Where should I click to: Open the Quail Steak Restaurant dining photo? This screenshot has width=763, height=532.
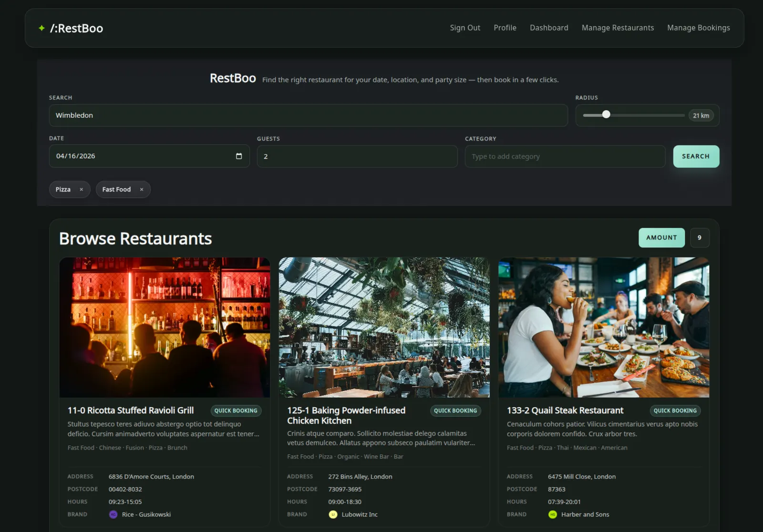pos(604,327)
